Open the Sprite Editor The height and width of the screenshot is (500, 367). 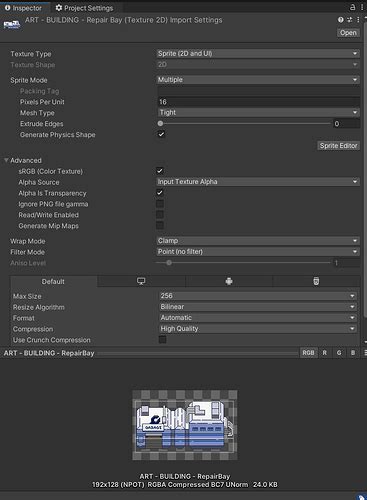pyautogui.click(x=338, y=146)
